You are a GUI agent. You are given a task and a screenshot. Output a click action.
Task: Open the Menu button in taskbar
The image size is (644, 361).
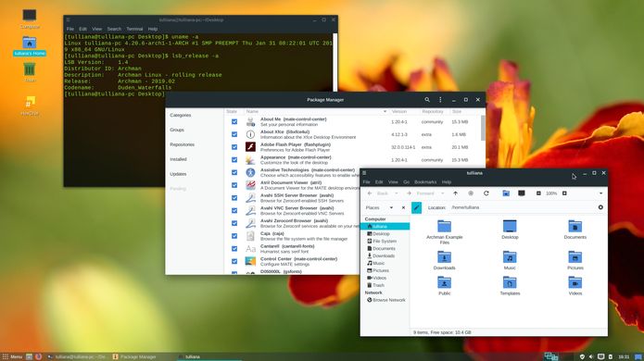click(x=12, y=357)
